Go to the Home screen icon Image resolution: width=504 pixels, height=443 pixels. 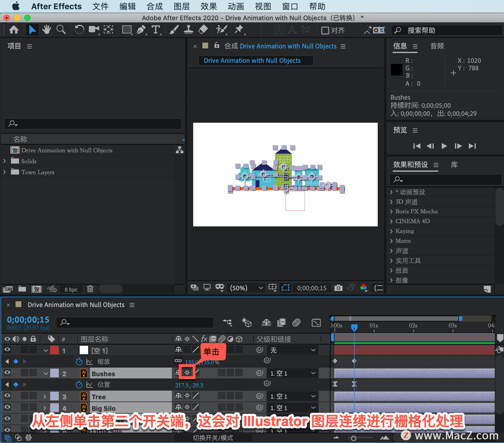point(14,30)
